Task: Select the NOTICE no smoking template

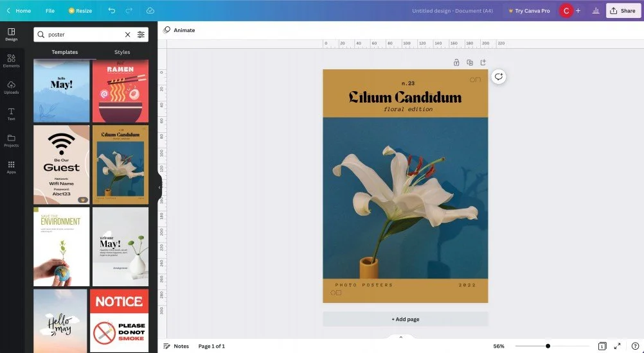Action: pyautogui.click(x=119, y=321)
